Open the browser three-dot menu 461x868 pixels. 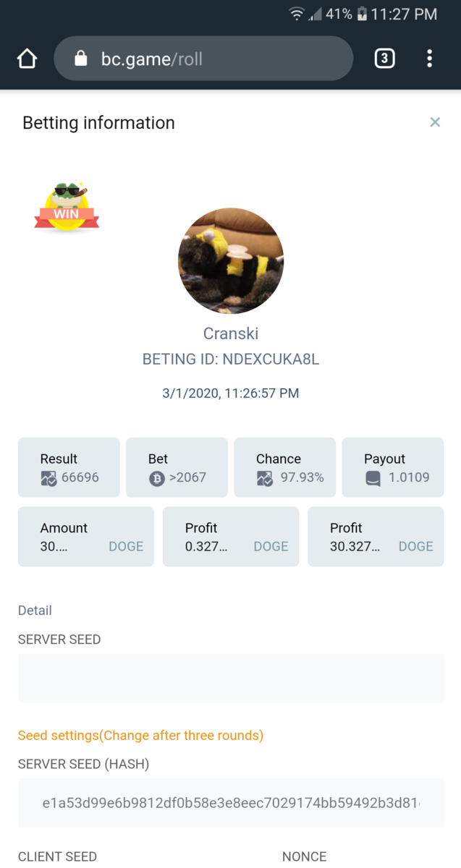[429, 59]
